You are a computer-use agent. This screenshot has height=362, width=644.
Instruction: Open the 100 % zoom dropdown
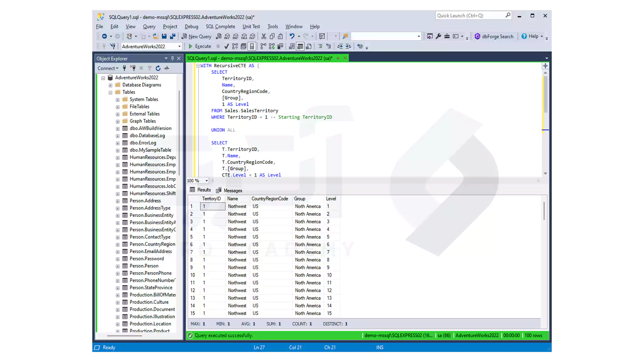(x=207, y=181)
